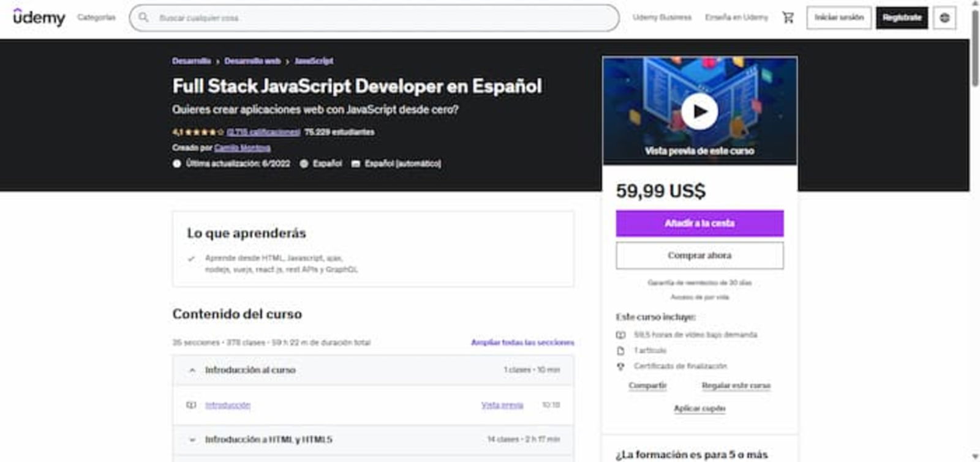Go to Desarrollo breadcrumb
This screenshot has width=980, height=462.
tap(191, 61)
